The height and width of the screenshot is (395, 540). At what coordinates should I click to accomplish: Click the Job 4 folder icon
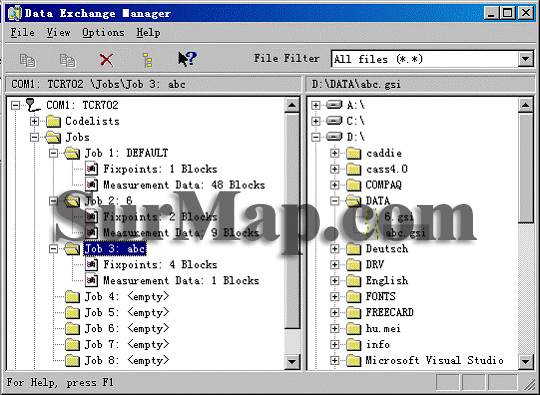72,297
